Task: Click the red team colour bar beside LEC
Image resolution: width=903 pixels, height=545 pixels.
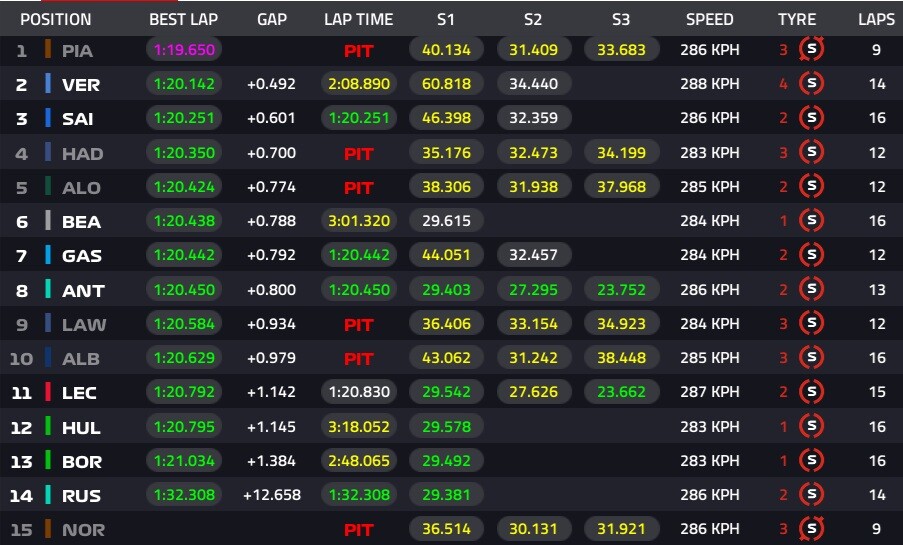Action: [x=47, y=392]
